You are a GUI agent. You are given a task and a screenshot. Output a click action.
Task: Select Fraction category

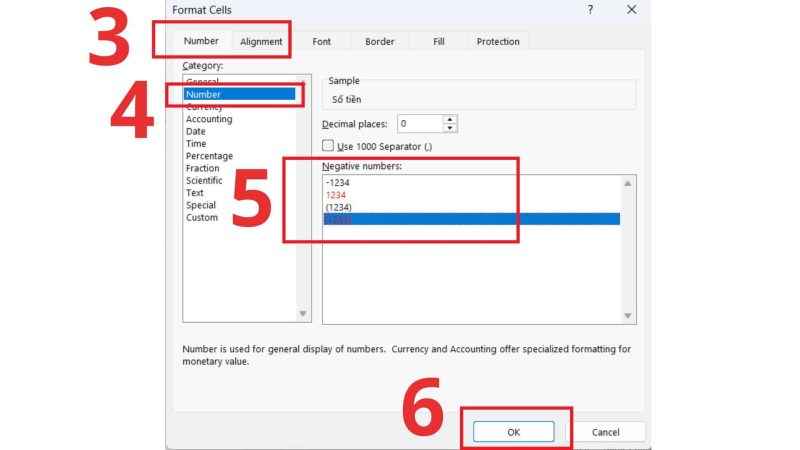point(203,168)
